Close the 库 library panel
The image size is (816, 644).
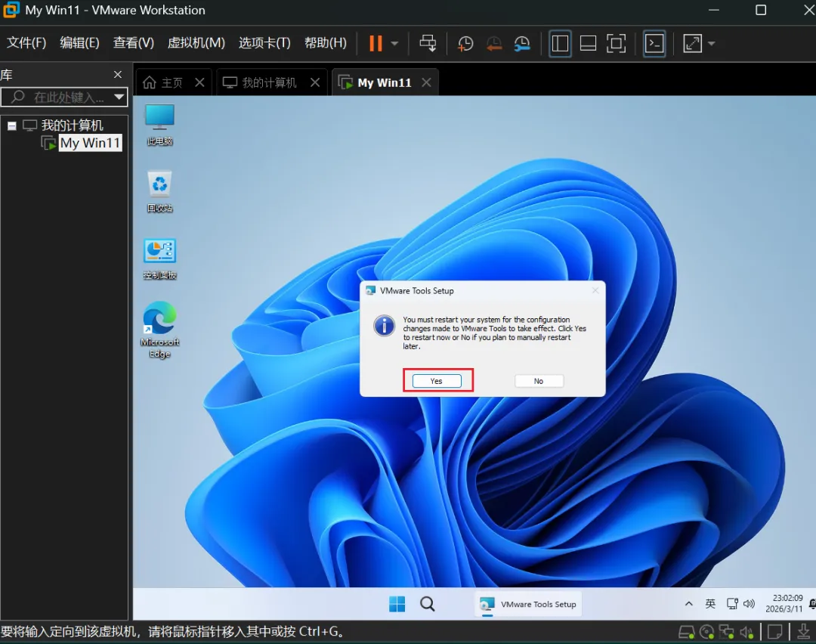click(118, 74)
